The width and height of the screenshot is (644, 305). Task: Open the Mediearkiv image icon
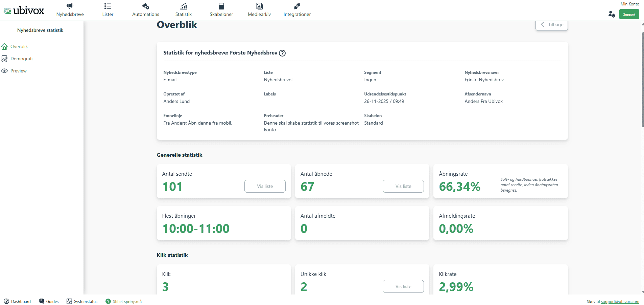[x=259, y=6]
